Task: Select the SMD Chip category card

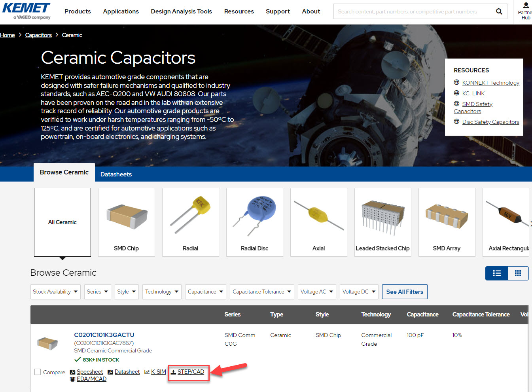Action: (x=127, y=222)
